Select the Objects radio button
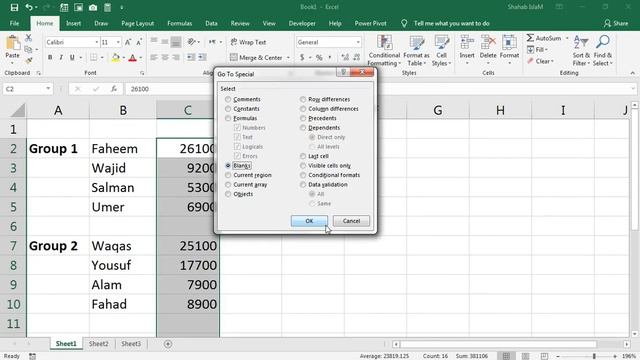This screenshot has height=360, width=640. pyautogui.click(x=228, y=194)
